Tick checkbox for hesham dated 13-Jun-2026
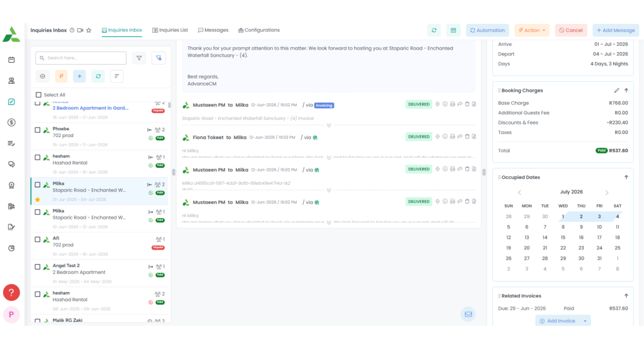Image resolution: width=644 pixels, height=362 pixels. click(x=37, y=158)
